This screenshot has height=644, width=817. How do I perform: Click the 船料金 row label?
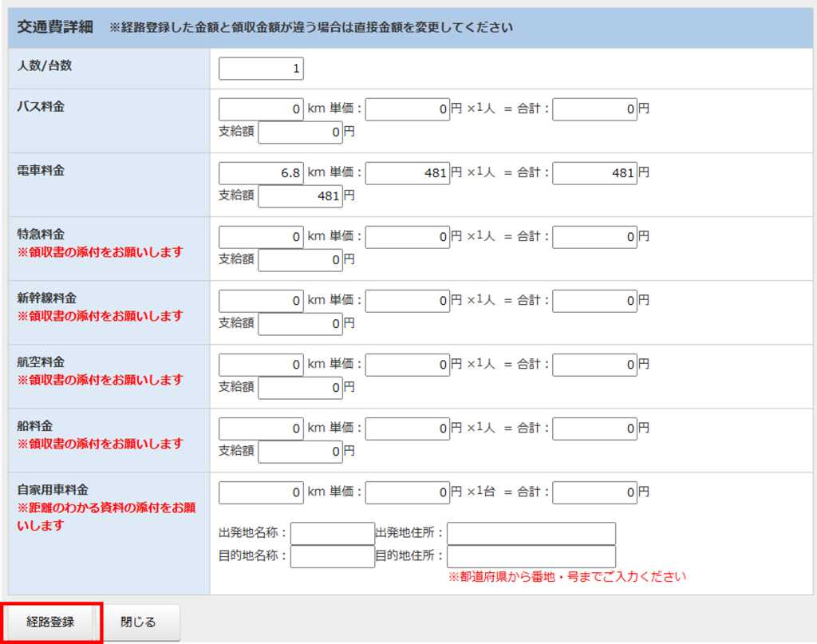pyautogui.click(x=35, y=425)
